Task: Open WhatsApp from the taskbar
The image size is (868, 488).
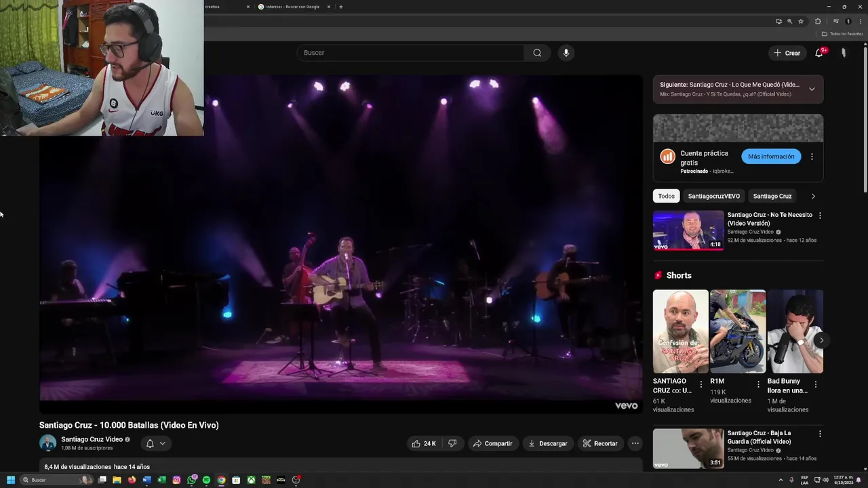Action: click(191, 480)
